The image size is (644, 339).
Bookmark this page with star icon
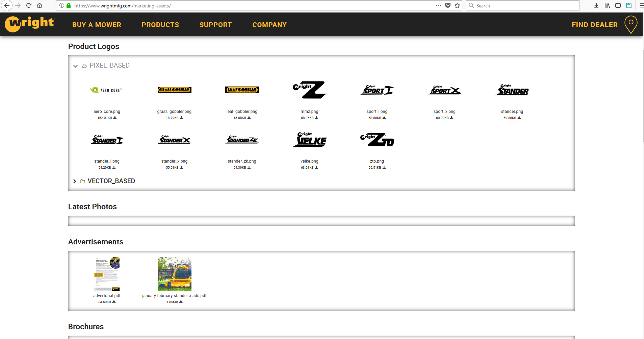pos(457,5)
